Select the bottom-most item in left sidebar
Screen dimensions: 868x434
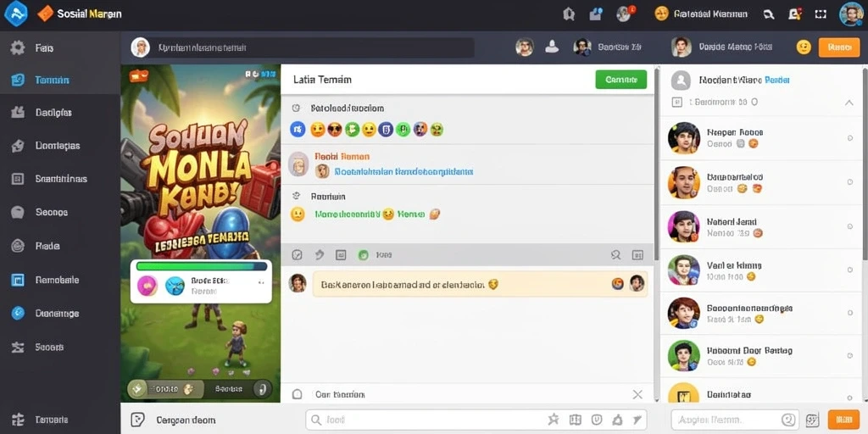[x=60, y=420]
